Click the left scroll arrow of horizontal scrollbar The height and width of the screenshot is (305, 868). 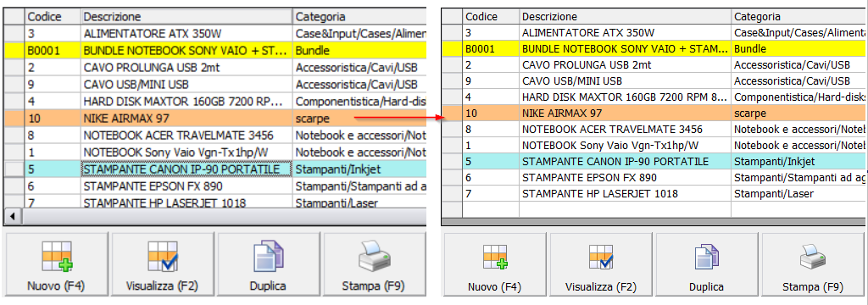[12, 215]
